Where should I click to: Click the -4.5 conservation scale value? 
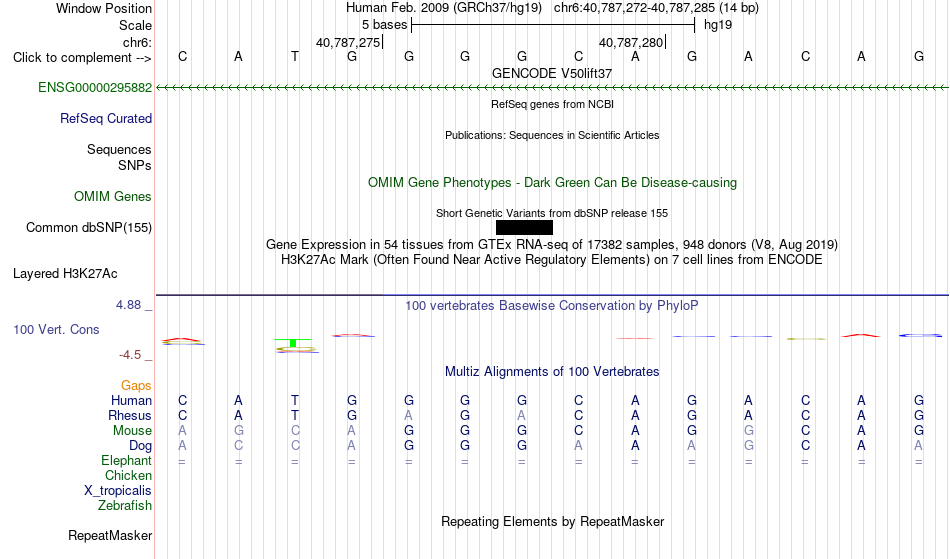(130, 355)
